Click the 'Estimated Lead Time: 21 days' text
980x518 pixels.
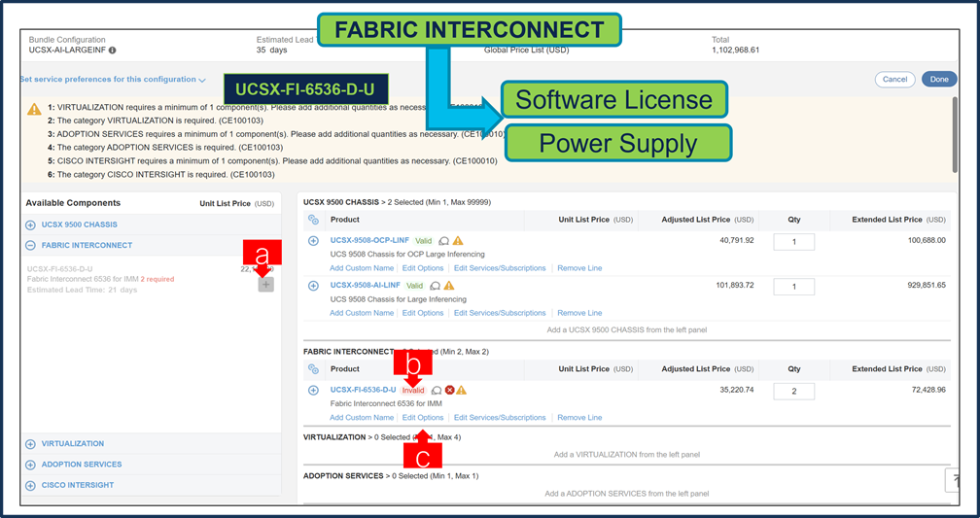pos(82,290)
